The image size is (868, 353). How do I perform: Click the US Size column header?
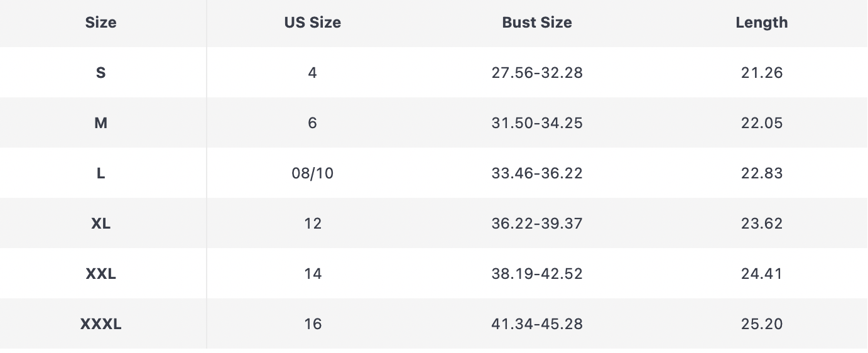(x=312, y=23)
